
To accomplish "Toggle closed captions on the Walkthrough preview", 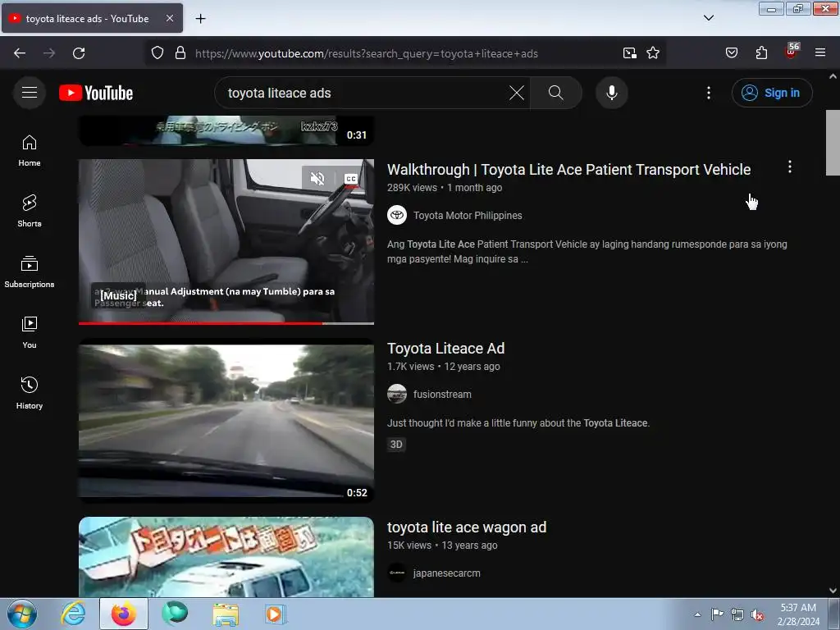I will point(351,178).
